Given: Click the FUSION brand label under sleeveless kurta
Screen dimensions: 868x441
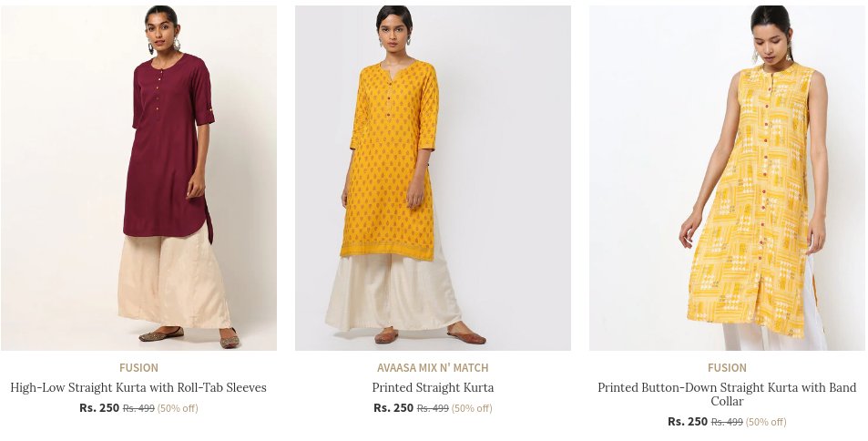Looking at the screenshot, I should (727, 368).
